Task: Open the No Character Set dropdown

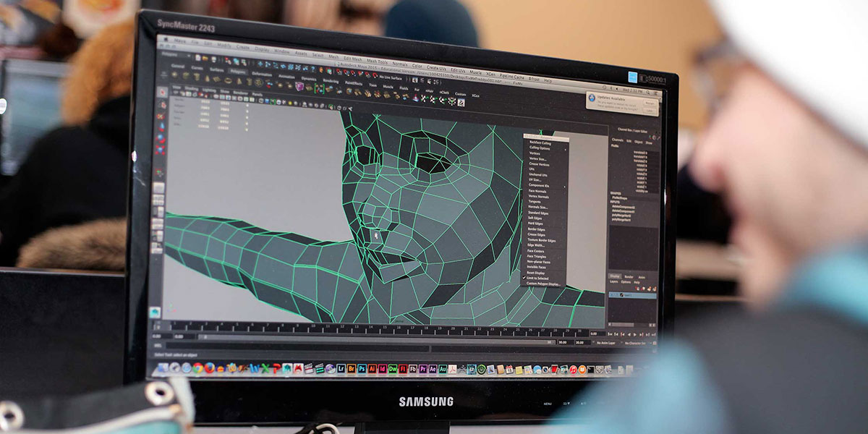Action: [x=637, y=341]
